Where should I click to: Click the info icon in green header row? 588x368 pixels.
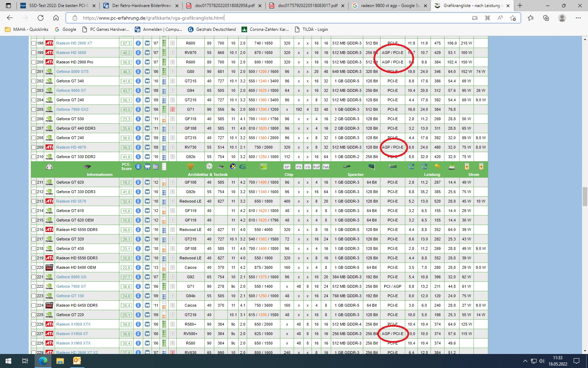(138, 166)
